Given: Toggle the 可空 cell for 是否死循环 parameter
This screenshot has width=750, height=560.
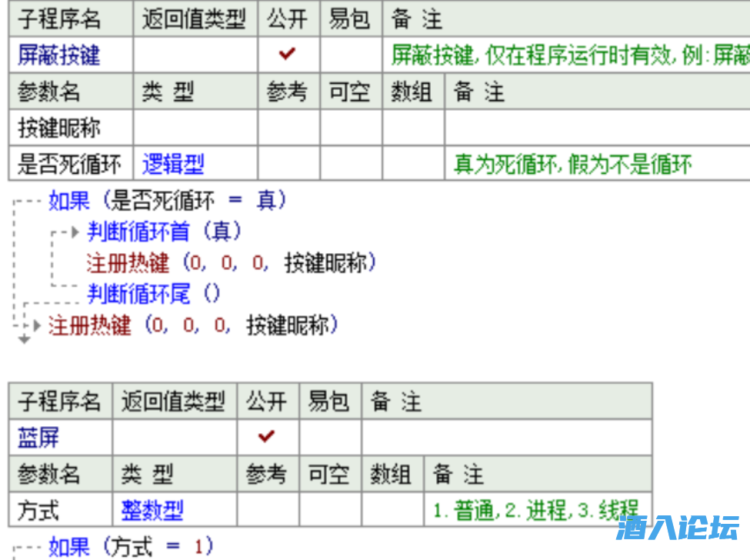Looking at the screenshot, I should 351,164.
